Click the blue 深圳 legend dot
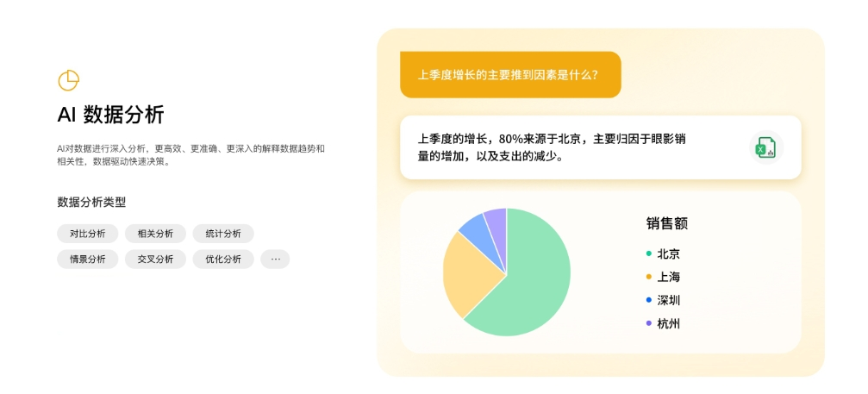 649,301
